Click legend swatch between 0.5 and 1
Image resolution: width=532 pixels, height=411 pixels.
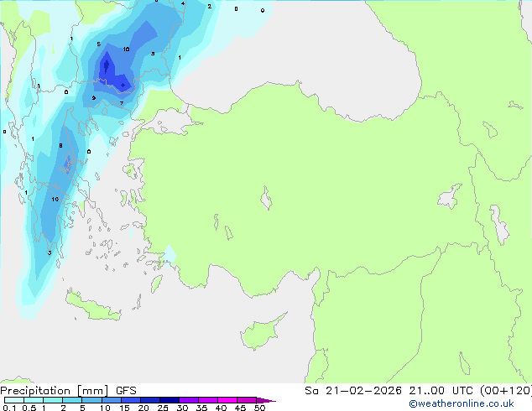click(34, 400)
